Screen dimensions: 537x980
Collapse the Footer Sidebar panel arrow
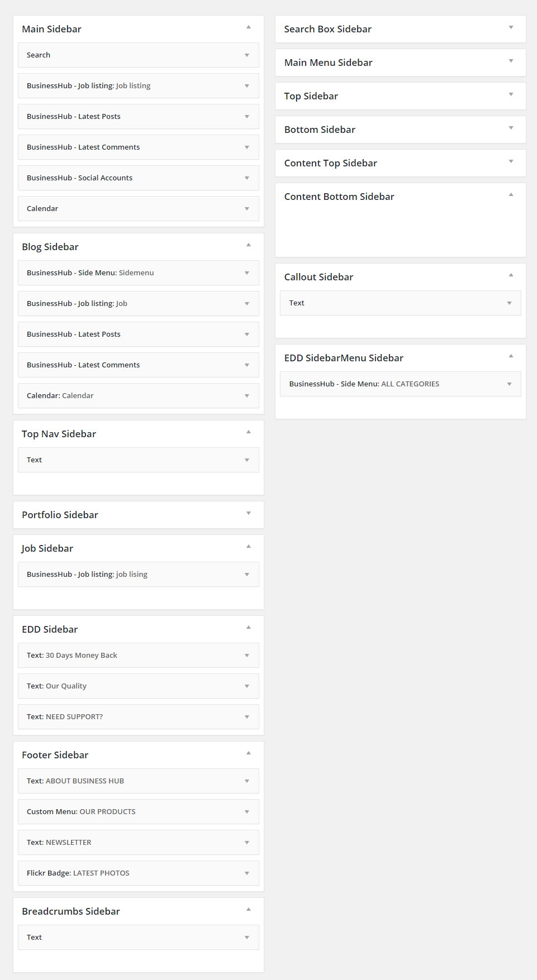point(249,753)
